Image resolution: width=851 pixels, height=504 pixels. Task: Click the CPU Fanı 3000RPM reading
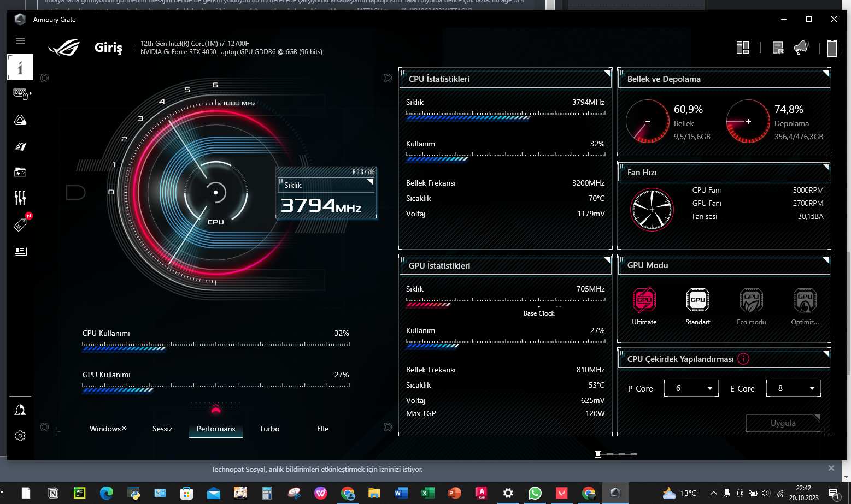tap(808, 190)
